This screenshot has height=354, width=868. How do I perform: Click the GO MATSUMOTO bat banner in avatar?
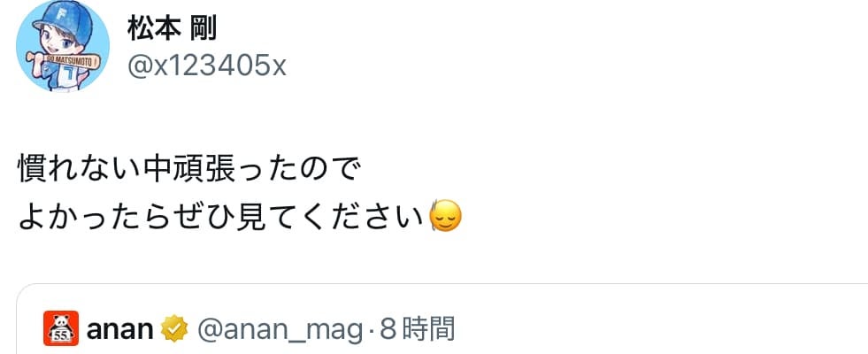(63, 60)
